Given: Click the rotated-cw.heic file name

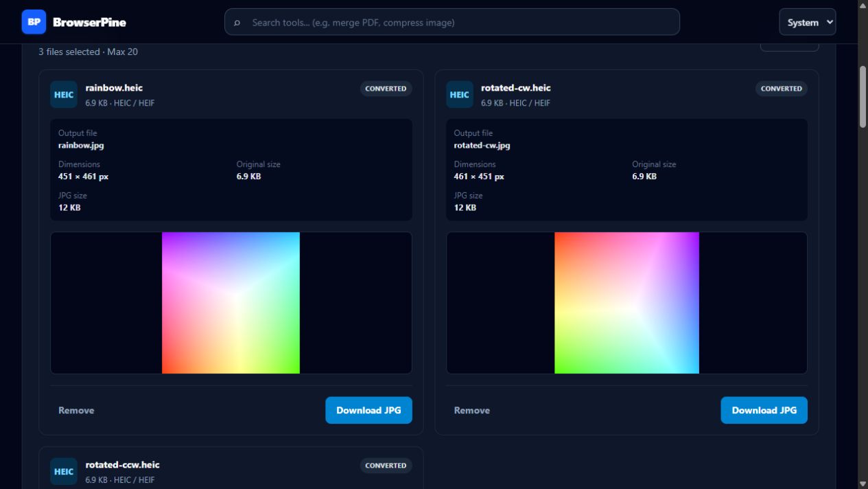Looking at the screenshot, I should tap(516, 88).
